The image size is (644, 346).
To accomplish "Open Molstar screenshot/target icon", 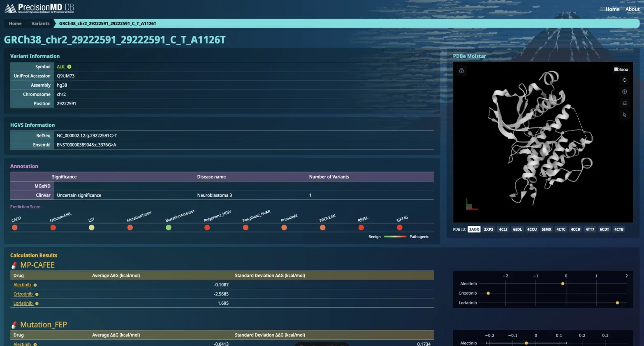I will 624,92.
